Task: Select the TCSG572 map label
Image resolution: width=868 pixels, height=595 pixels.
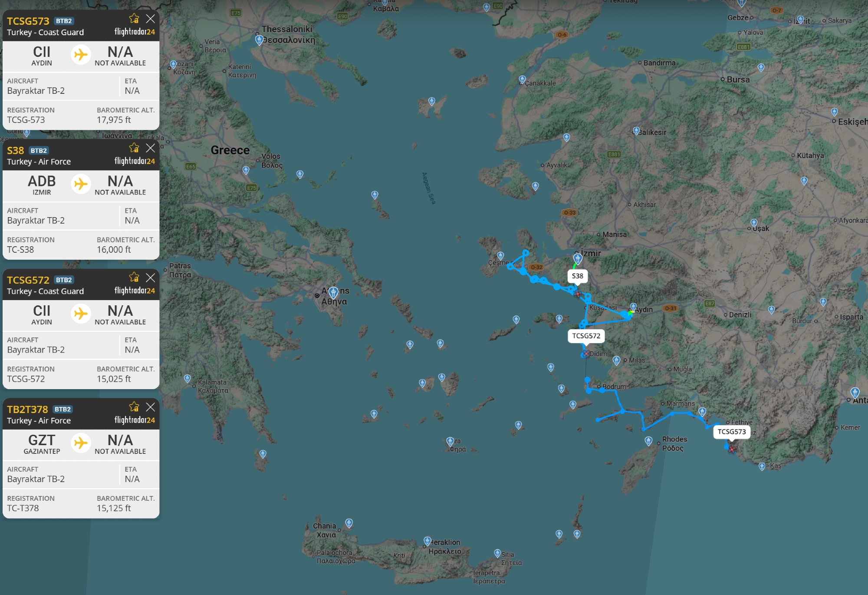Action: click(586, 336)
